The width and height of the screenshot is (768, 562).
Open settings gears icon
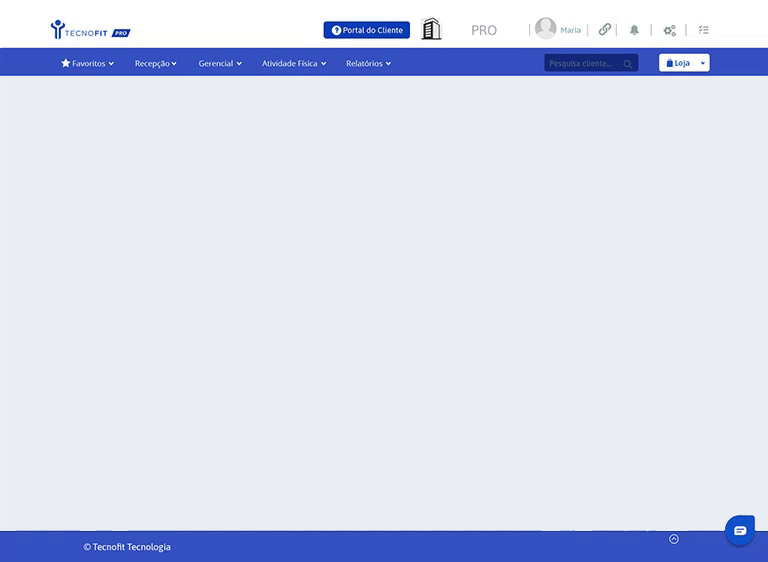pos(670,30)
